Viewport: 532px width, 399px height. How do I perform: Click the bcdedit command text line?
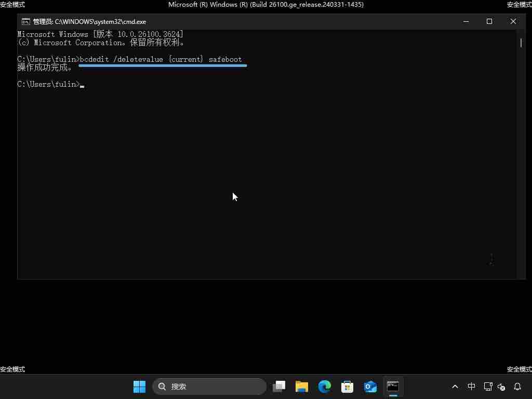(x=161, y=59)
